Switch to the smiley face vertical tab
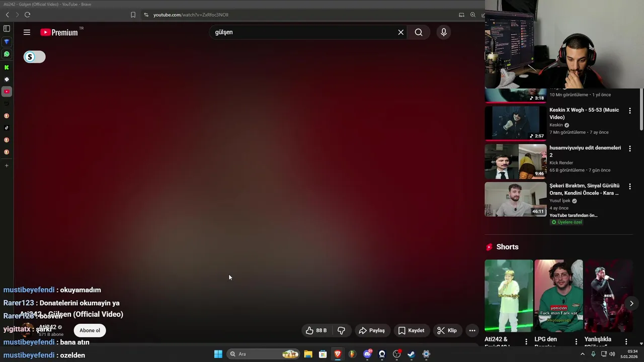Image resolution: width=644 pixels, height=362 pixels. click(7, 104)
